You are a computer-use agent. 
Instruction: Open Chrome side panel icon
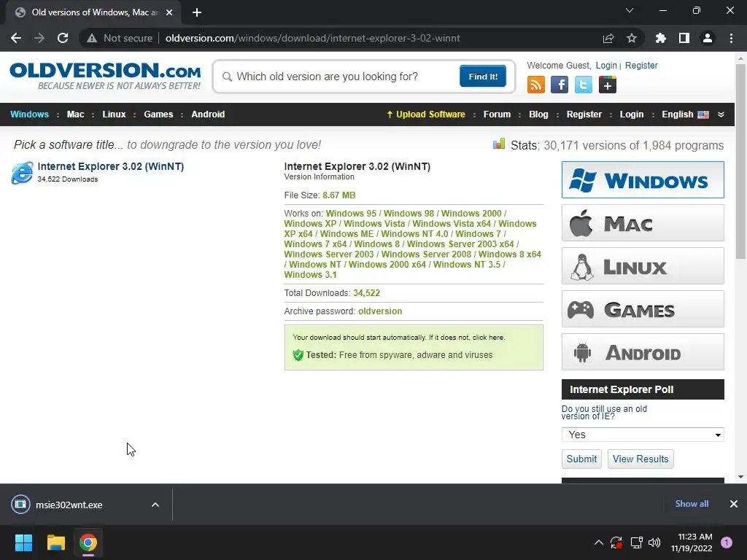tap(684, 38)
